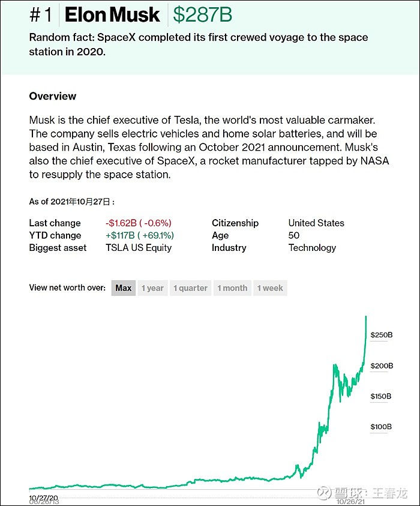Click the $150B axis label
This screenshot has width=420, height=506.
380,396
